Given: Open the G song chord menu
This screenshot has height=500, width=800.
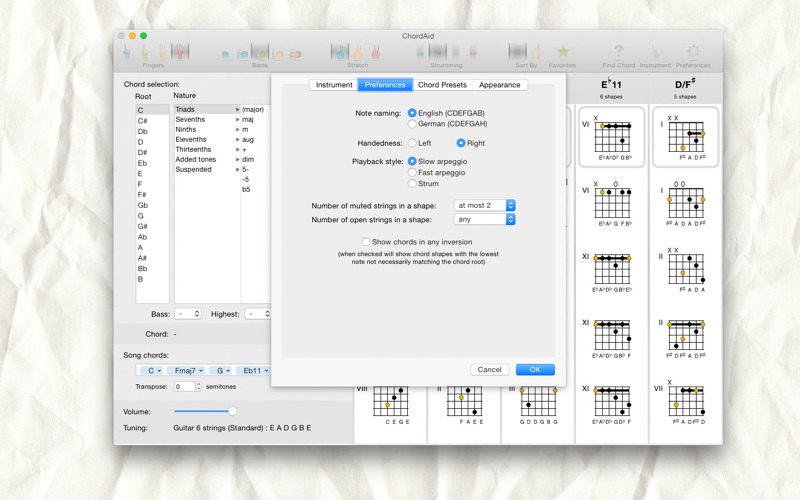Looking at the screenshot, I should 220,370.
